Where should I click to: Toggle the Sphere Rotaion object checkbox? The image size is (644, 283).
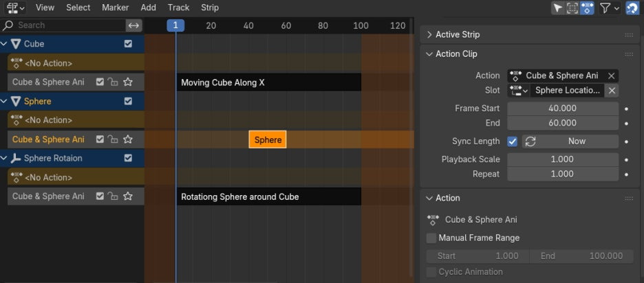(x=128, y=158)
